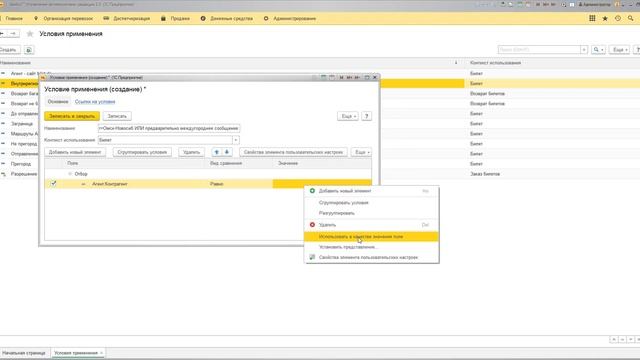Click the Записать button
640x360 pixels.
(117, 116)
